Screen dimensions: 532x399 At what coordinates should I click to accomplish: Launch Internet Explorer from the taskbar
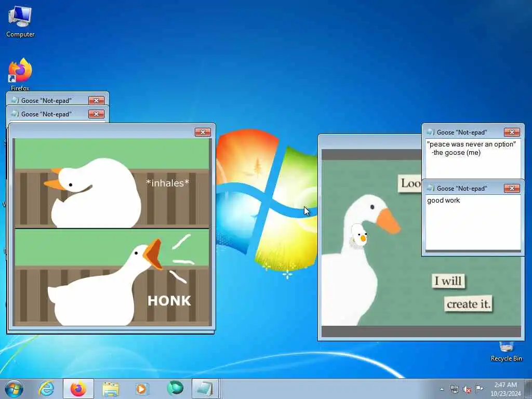click(46, 389)
